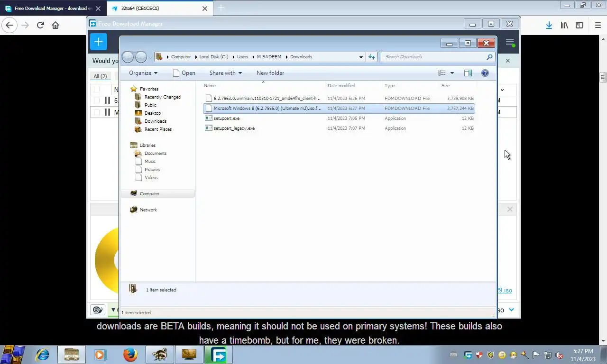Sort by Size column header
The height and width of the screenshot is (364, 607).
pos(458,86)
